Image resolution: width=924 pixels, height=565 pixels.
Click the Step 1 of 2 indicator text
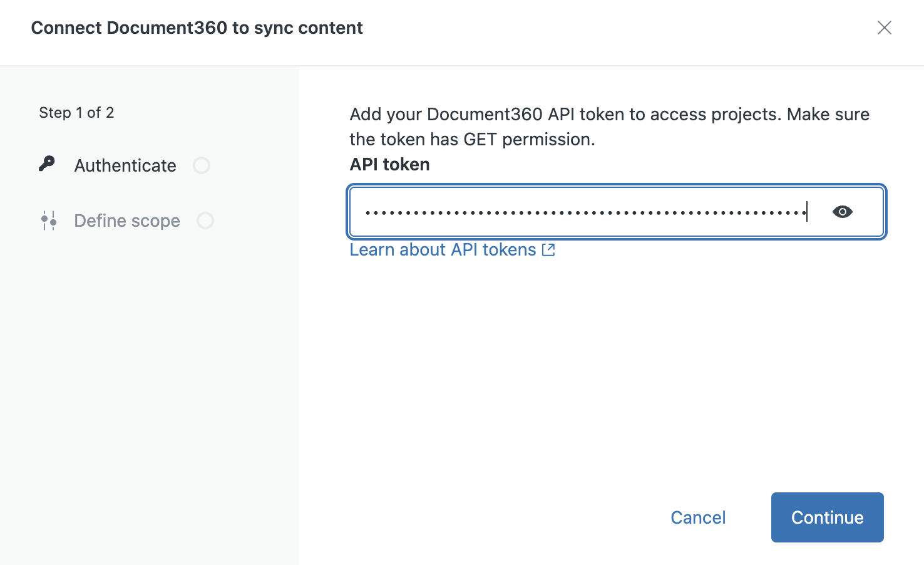click(76, 113)
